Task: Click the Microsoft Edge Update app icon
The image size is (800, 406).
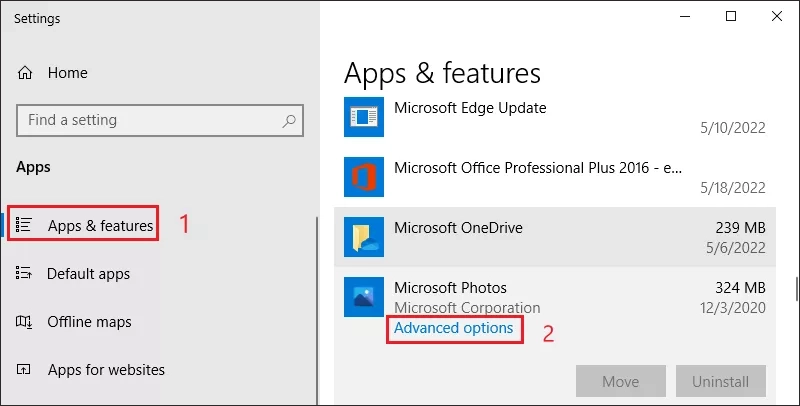Action: (x=364, y=117)
